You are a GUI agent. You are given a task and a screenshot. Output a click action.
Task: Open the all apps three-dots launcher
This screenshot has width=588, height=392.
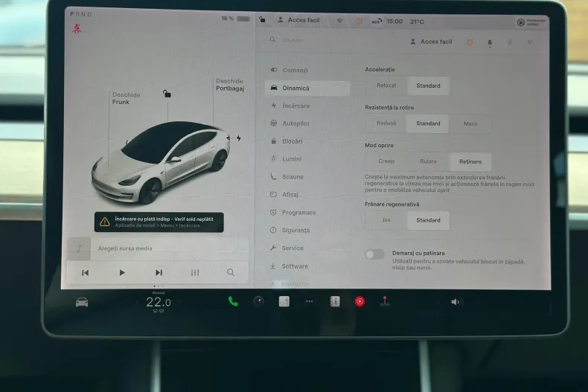[309, 301]
